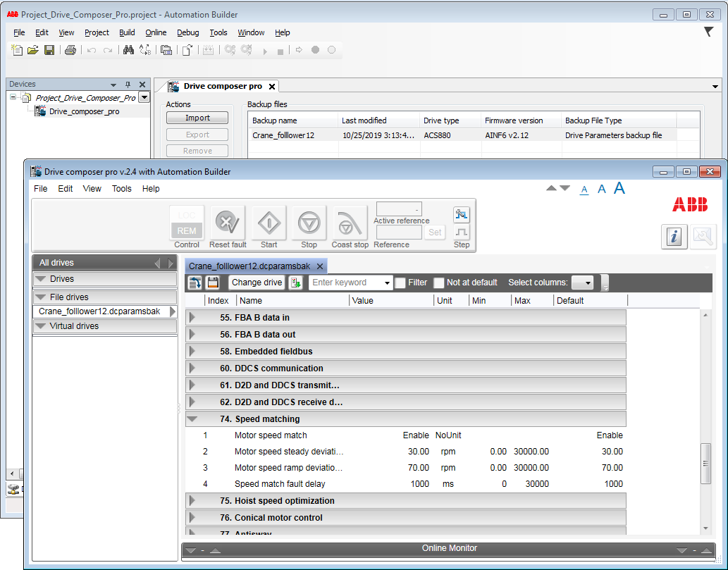Click the Import button under Actions
The width and height of the screenshot is (728, 570).
tap(197, 117)
